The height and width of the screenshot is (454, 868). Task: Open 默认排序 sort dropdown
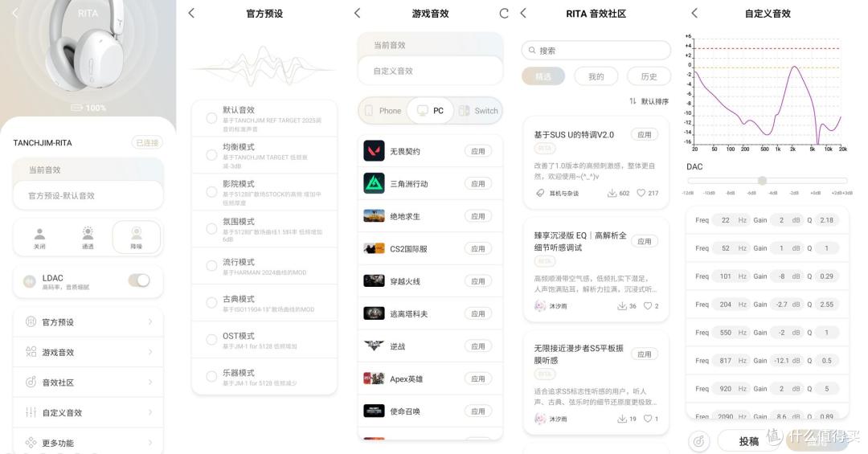(x=649, y=101)
